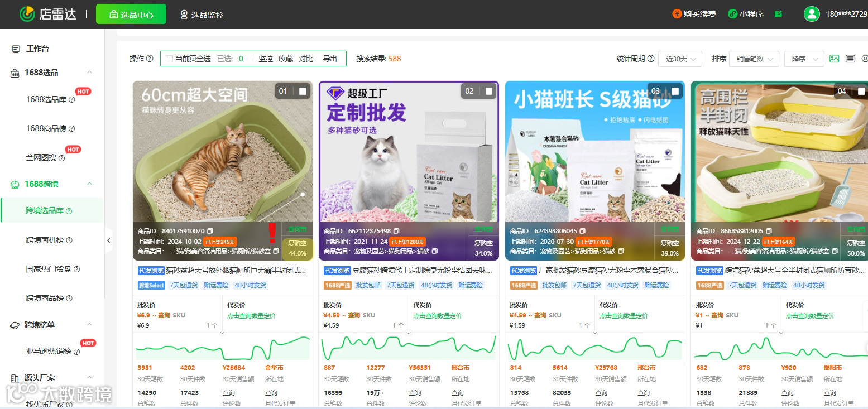Click help icon beside 亚马逊热销榜
868x409 pixels.
tap(77, 352)
